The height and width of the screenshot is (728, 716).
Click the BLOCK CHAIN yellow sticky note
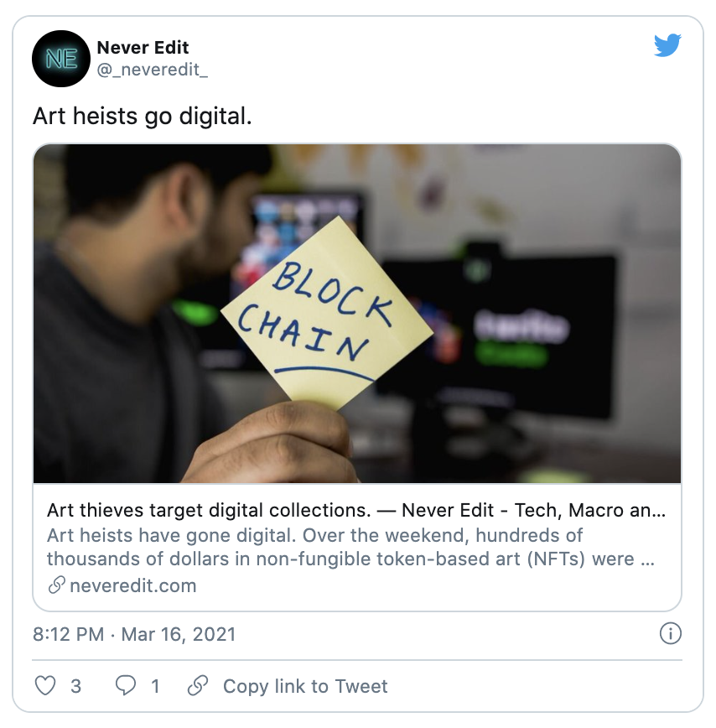click(327, 314)
